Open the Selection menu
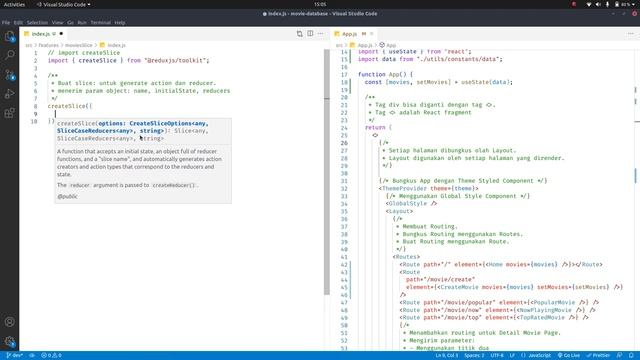 pyautogui.click(x=37, y=22)
